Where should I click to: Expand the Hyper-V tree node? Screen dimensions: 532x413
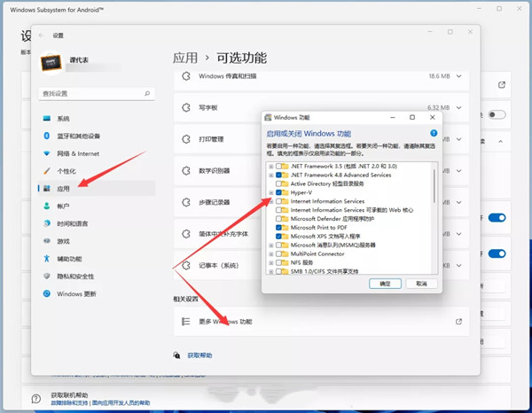[271, 192]
